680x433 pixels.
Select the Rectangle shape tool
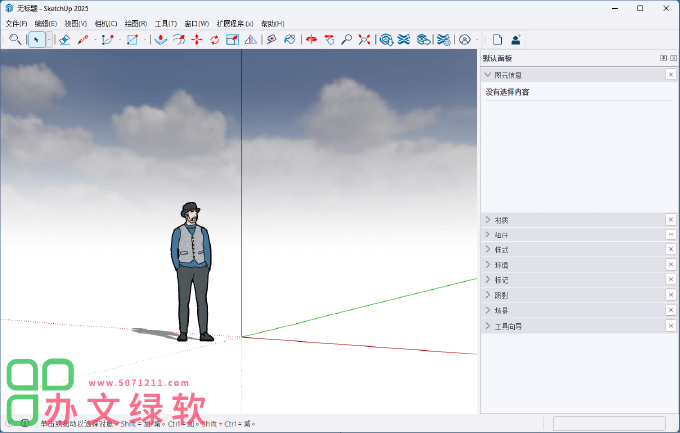[132, 40]
